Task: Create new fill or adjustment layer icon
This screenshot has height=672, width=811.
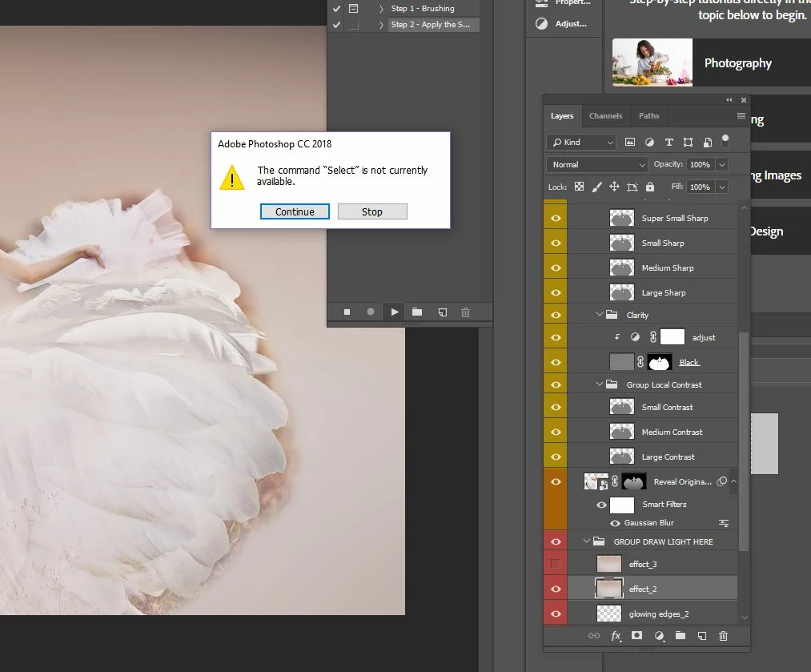Action: (x=659, y=636)
